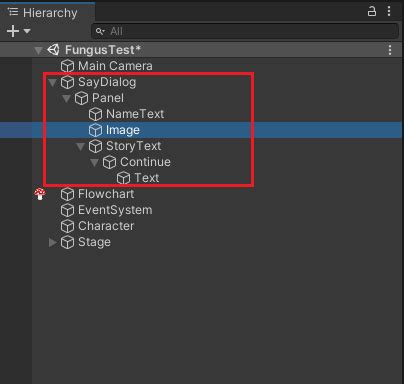Expand the Stage object
The height and width of the screenshot is (384, 404).
(52, 242)
